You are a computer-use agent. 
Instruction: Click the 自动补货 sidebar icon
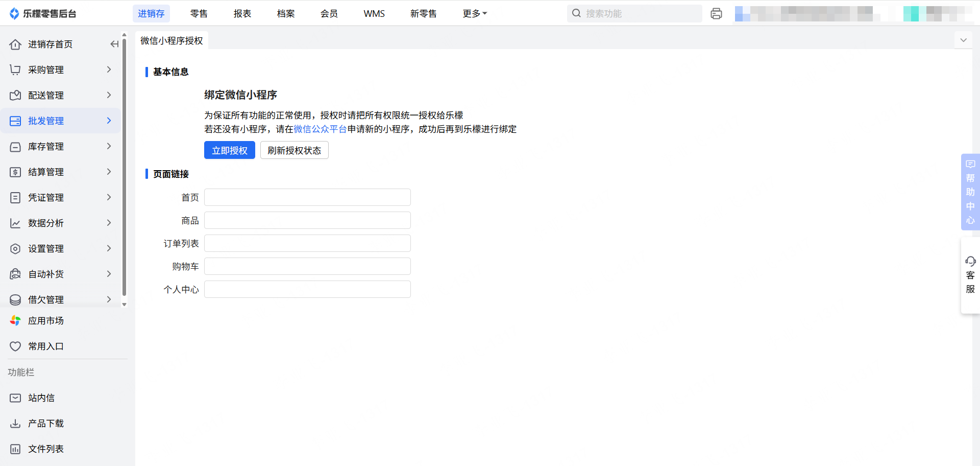click(15, 274)
